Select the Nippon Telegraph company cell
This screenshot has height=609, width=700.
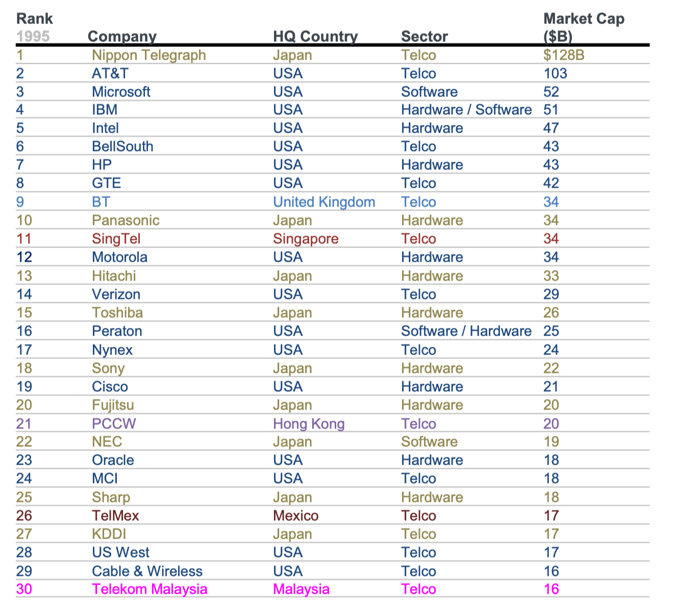(149, 55)
